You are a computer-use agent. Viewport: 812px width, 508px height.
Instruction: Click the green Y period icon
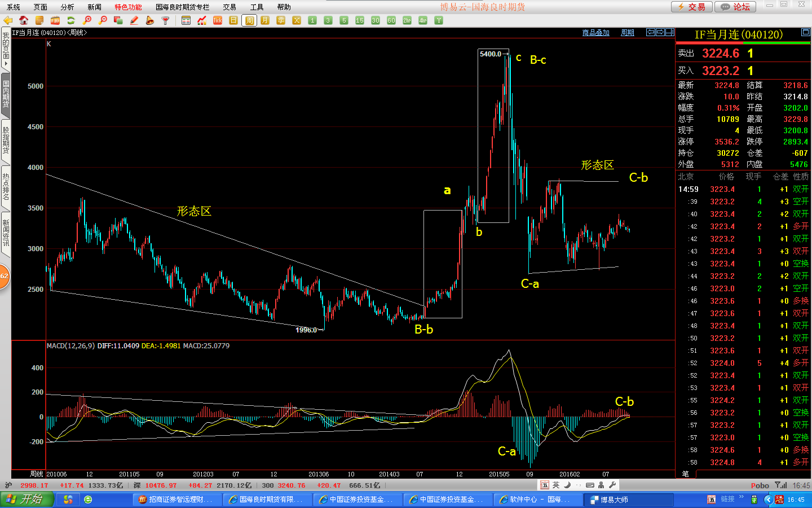point(439,20)
